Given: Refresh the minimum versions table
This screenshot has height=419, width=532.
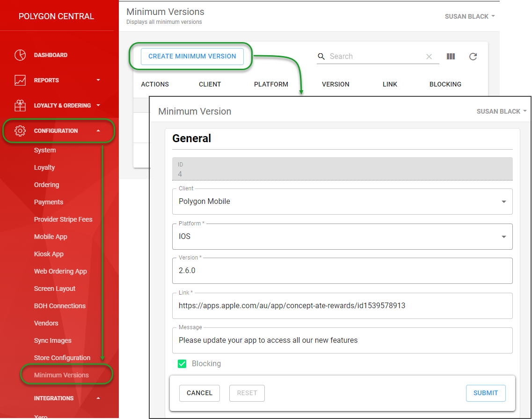Looking at the screenshot, I should (473, 57).
